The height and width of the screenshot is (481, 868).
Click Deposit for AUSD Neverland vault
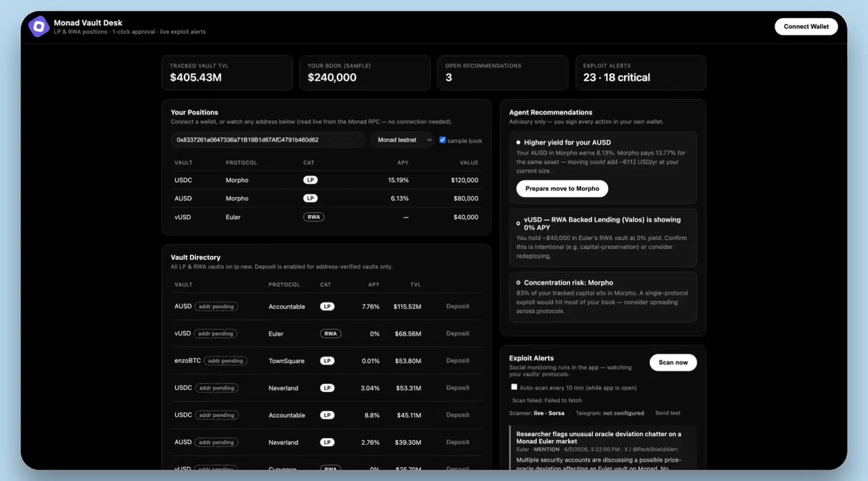[x=458, y=442]
